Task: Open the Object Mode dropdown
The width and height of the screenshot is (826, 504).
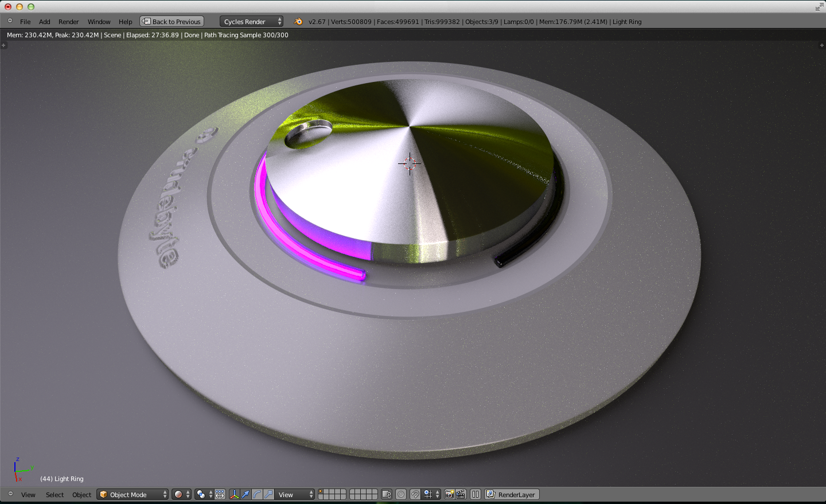Action: tap(133, 494)
